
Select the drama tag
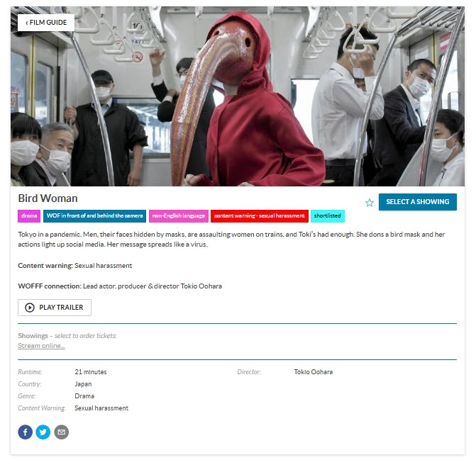29,216
